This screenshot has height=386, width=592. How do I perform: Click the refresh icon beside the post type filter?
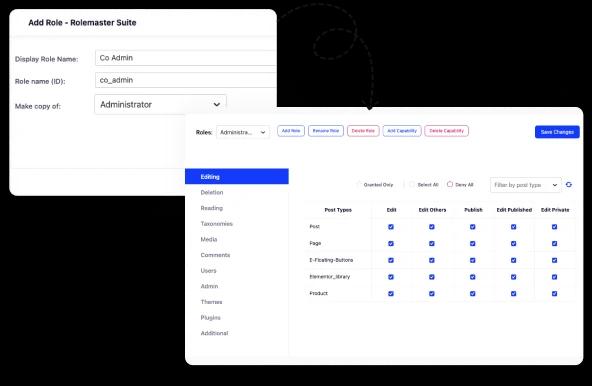pyautogui.click(x=569, y=185)
